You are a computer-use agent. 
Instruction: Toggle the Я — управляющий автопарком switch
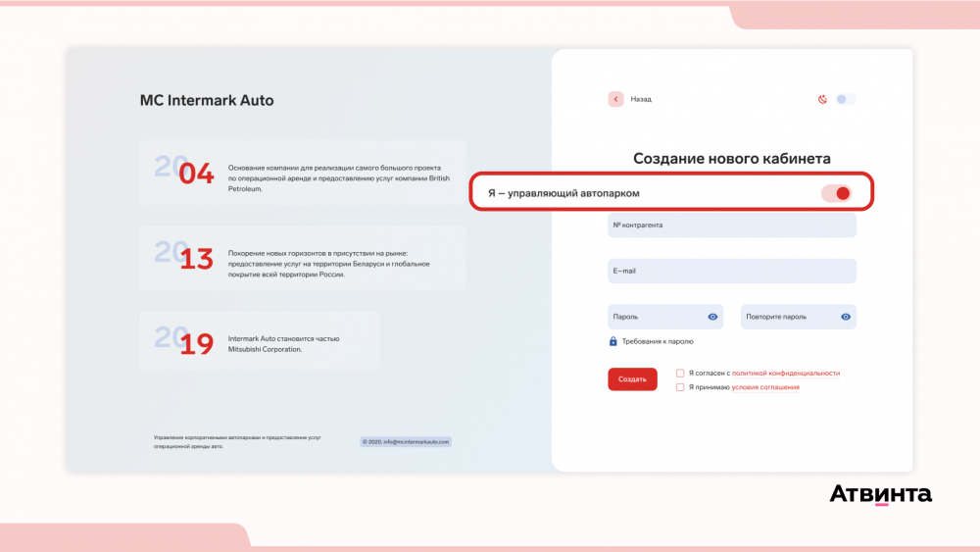coord(836,193)
